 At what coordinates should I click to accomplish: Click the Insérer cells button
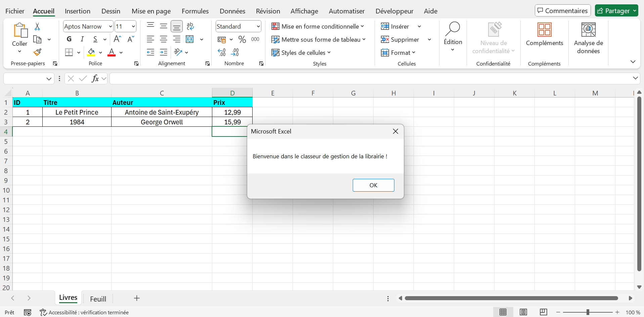point(395,26)
